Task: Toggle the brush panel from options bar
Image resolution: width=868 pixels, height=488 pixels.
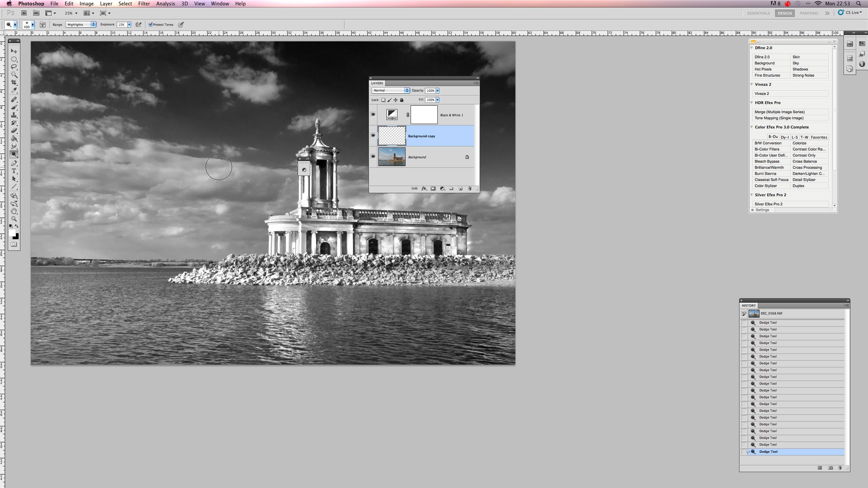Action: [43, 24]
